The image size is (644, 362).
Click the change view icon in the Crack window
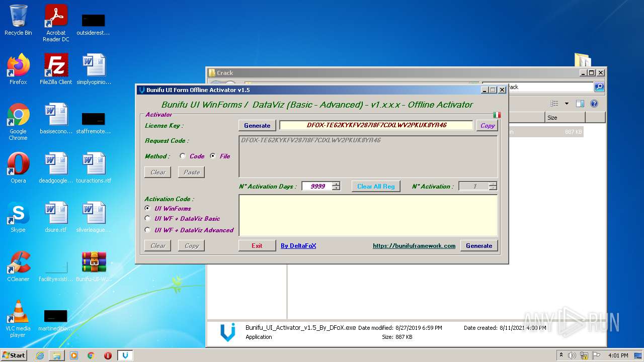(554, 104)
